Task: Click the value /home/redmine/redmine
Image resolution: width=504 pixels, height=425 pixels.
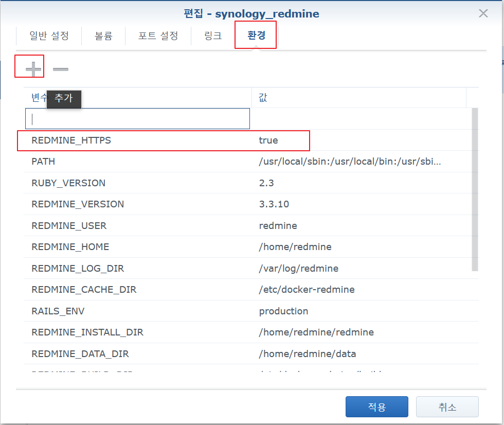Action: pyautogui.click(x=317, y=332)
